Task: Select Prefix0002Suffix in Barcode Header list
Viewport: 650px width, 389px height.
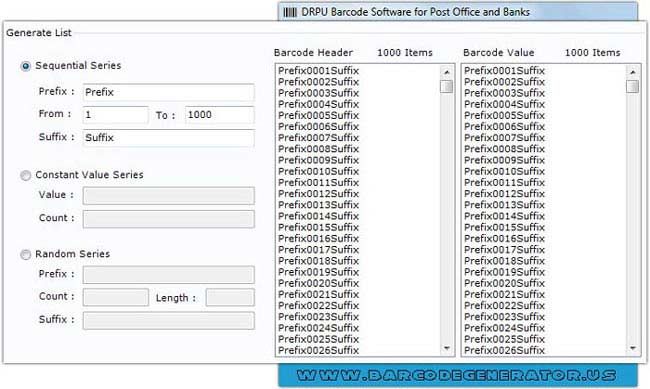Action: pos(318,82)
